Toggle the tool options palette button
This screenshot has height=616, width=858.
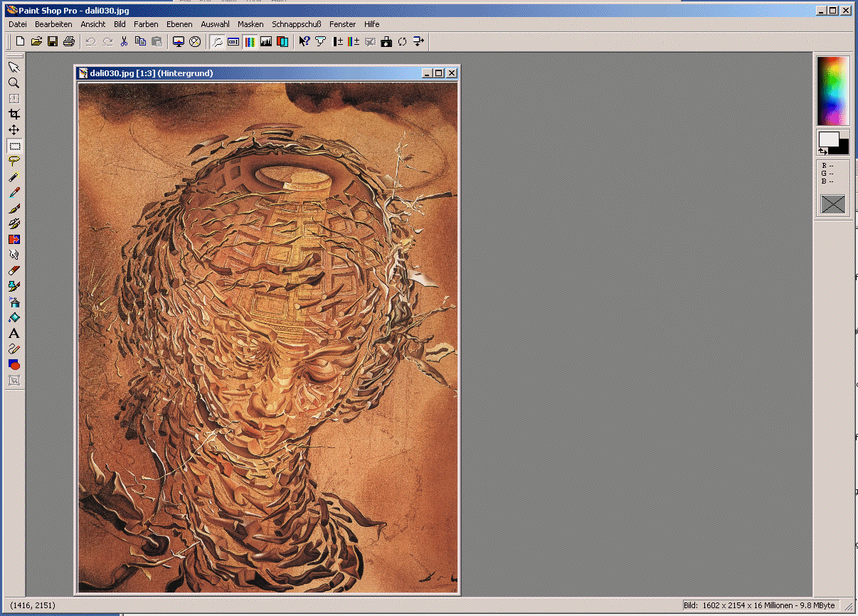233,41
